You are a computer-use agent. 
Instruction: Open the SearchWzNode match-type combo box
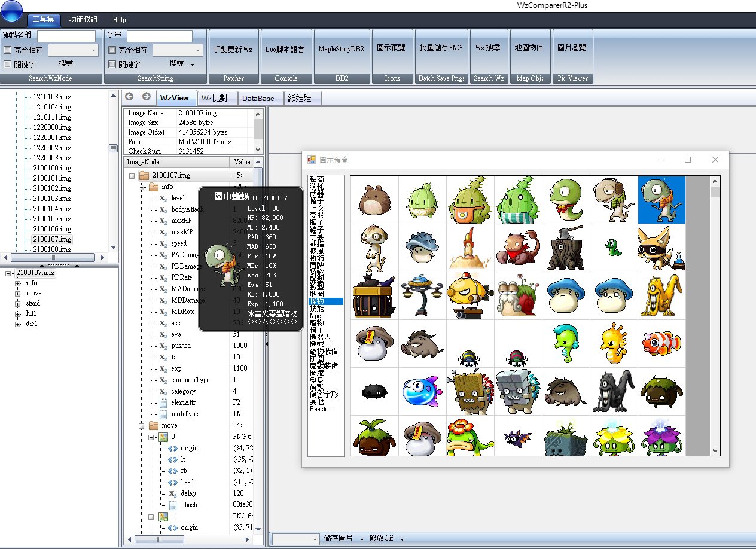point(73,50)
